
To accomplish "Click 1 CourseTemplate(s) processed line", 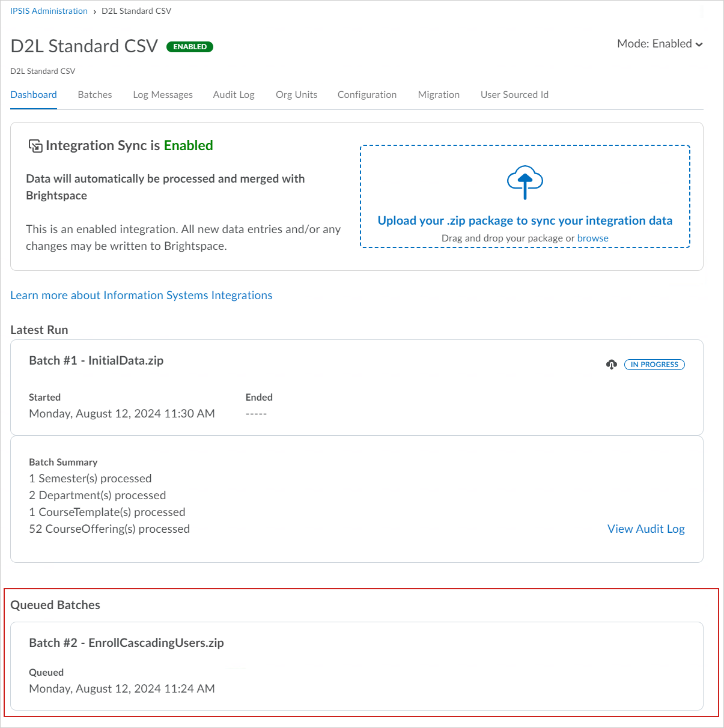I will (x=107, y=512).
